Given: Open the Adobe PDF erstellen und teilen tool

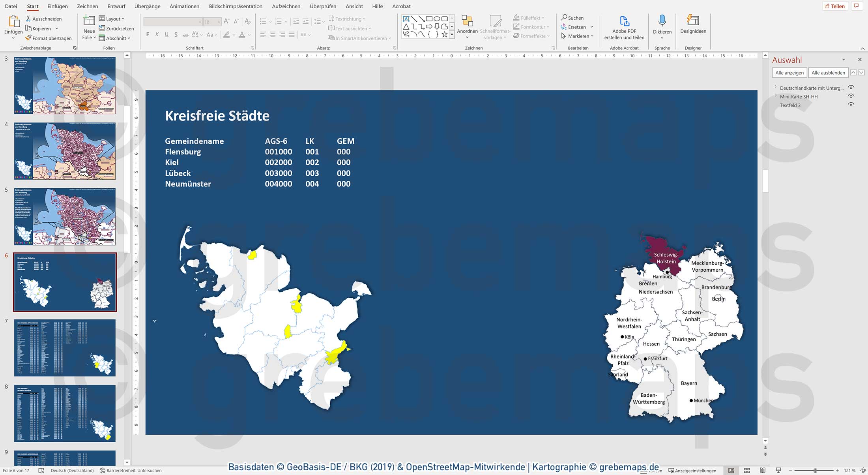Looking at the screenshot, I should click(x=624, y=27).
